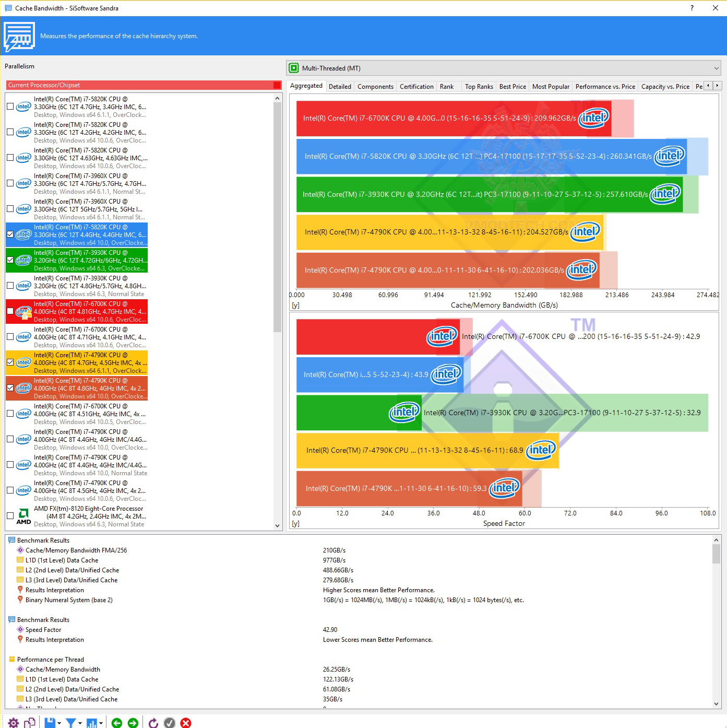Open the chart icon's dropdown arrow

click(101, 723)
